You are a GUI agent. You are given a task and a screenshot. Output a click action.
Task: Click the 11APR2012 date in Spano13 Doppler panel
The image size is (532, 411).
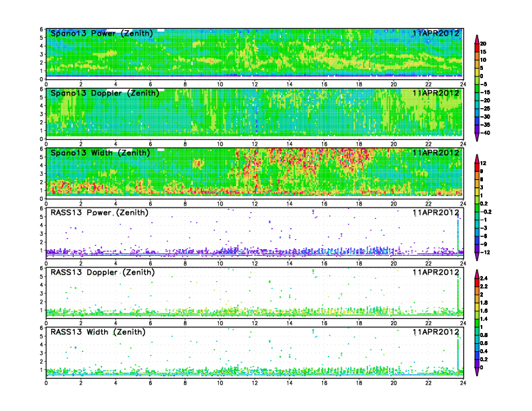[436, 93]
